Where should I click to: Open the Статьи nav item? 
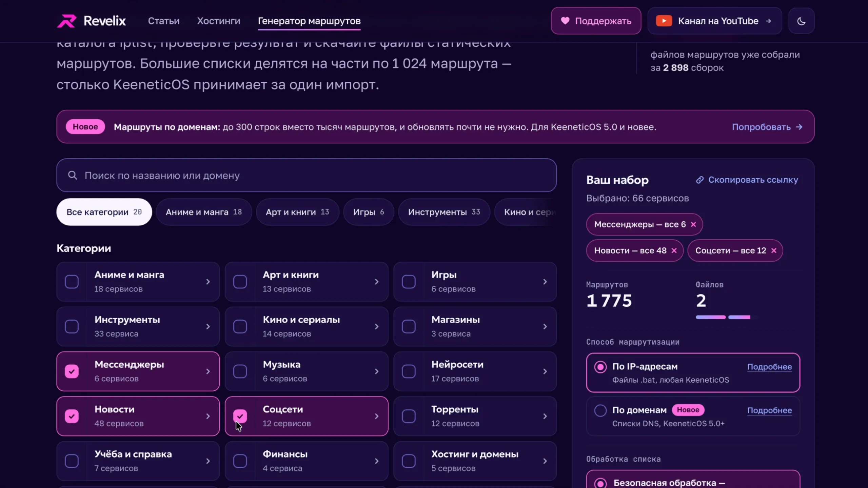point(164,21)
